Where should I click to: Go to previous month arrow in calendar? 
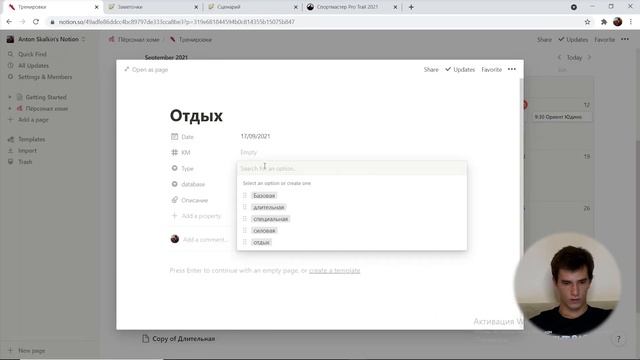click(560, 58)
